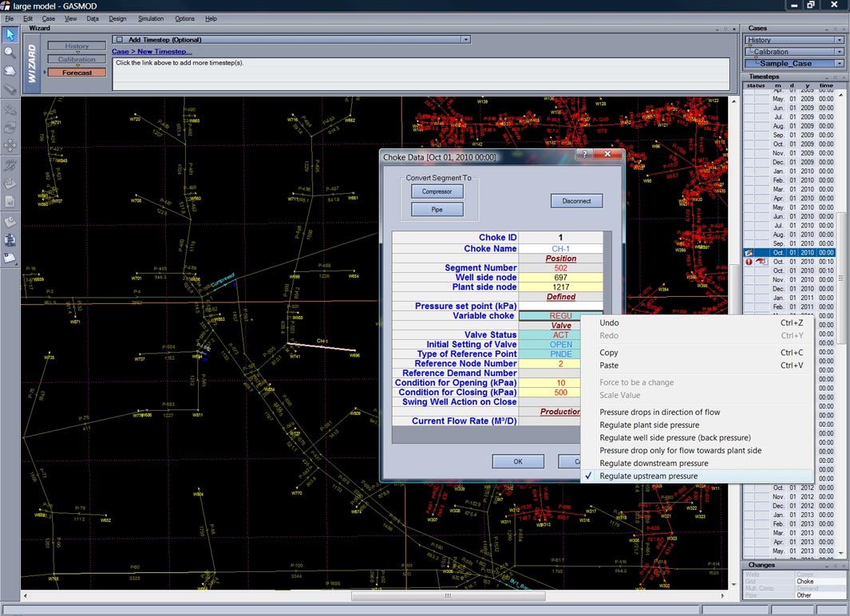Select Regulate upstream pressure checked option
Viewport: 850px width, 616px height.
tap(648, 476)
